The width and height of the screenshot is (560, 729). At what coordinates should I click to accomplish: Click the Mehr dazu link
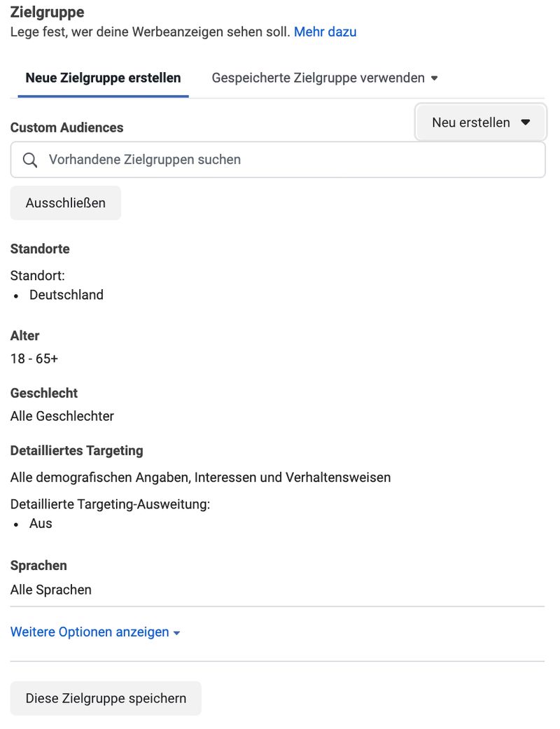[x=325, y=32]
